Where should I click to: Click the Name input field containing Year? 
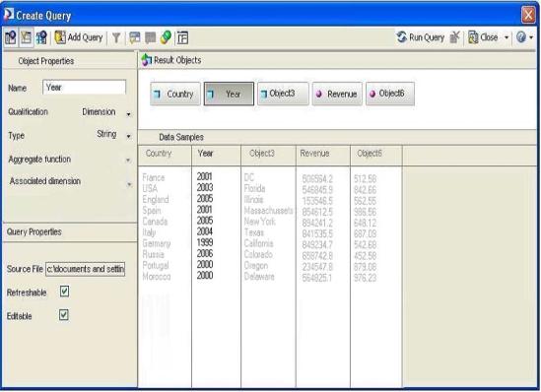click(x=84, y=88)
